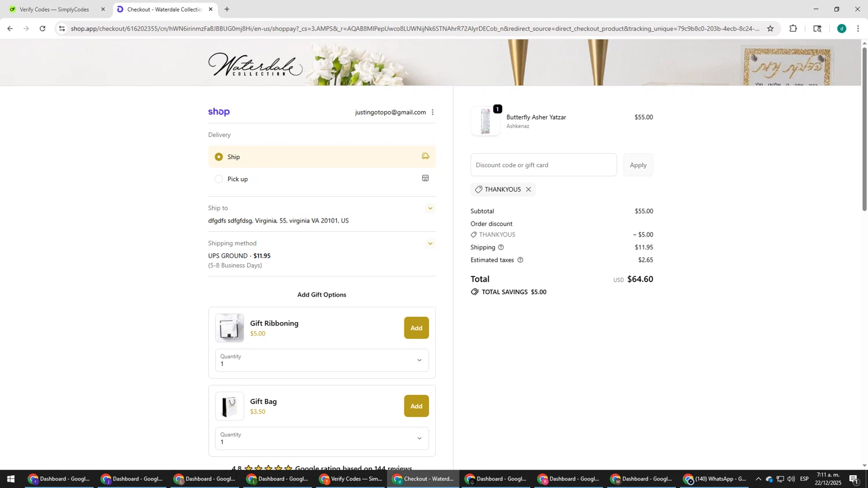
Task: Click the ship-to address text
Action: [x=278, y=221]
